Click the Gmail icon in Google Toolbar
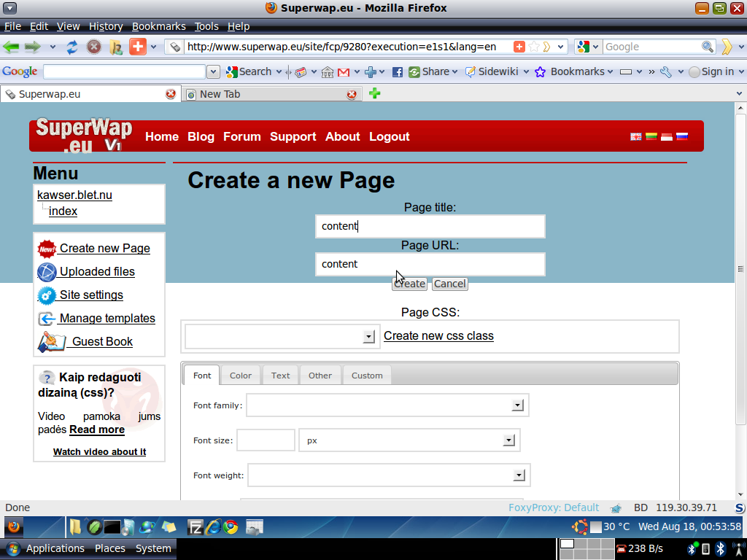Viewport: 747px width, 560px height. [x=343, y=72]
